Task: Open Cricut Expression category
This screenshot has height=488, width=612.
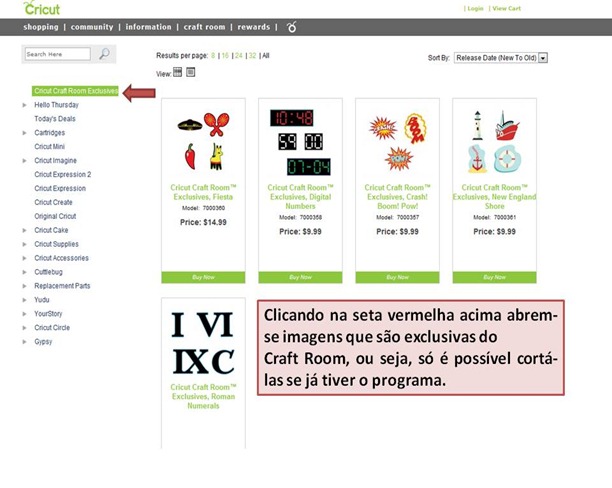Action: tap(60, 188)
